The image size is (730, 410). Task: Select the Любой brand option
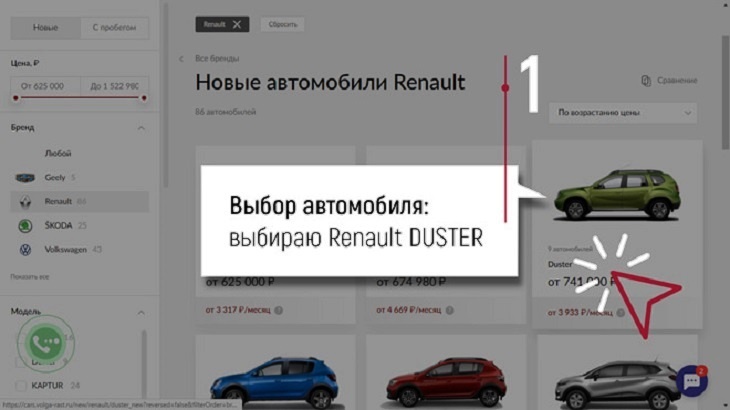pos(58,153)
